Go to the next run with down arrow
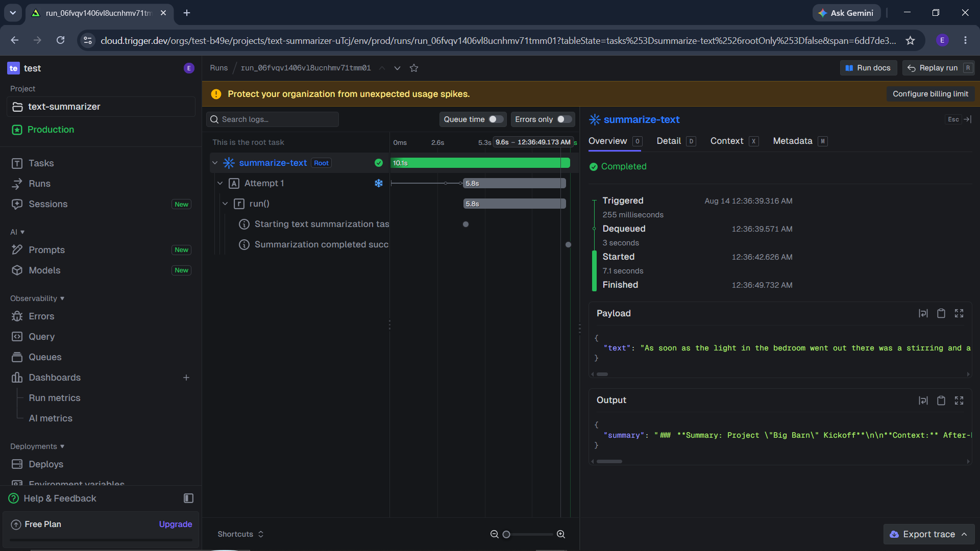980x551 pixels. [397, 68]
